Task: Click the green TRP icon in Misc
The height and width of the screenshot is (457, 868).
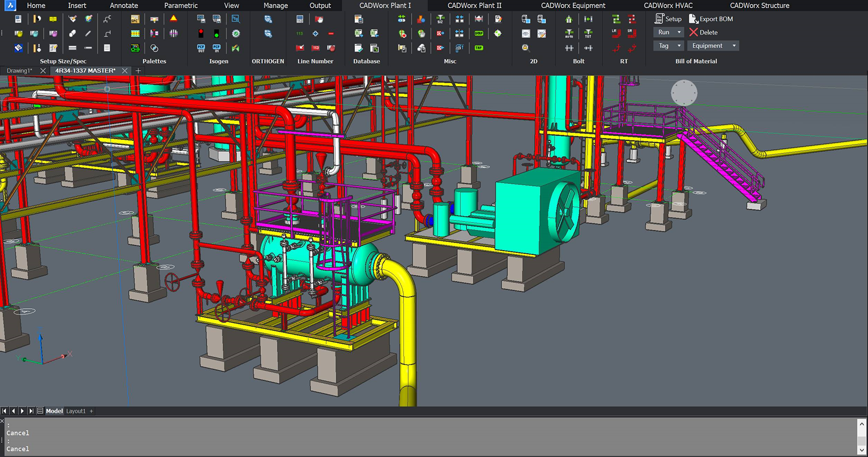Action: click(479, 48)
